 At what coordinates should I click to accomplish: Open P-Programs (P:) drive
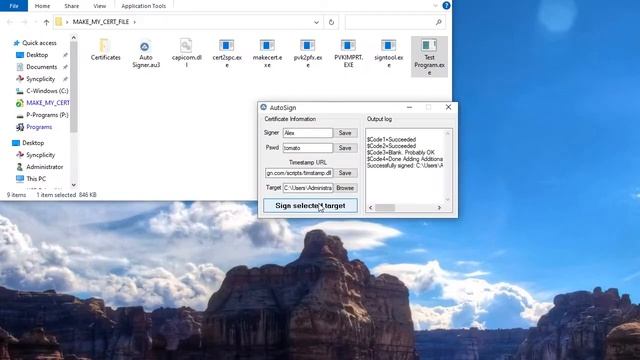[x=47, y=115]
